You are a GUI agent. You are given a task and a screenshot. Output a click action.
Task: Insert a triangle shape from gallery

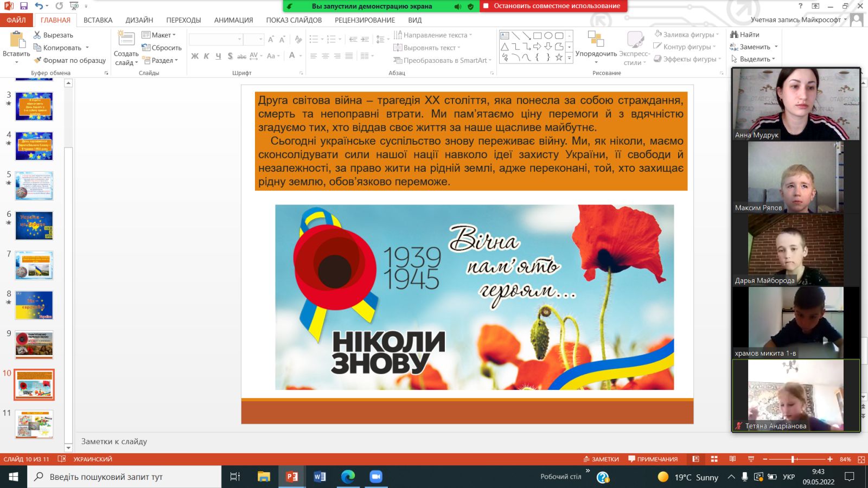coord(505,47)
